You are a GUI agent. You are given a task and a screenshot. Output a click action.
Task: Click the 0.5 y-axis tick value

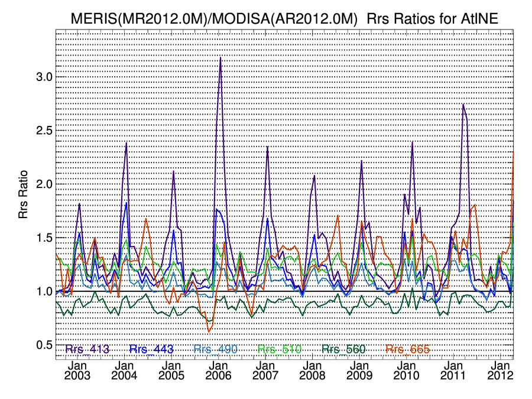[x=44, y=345]
